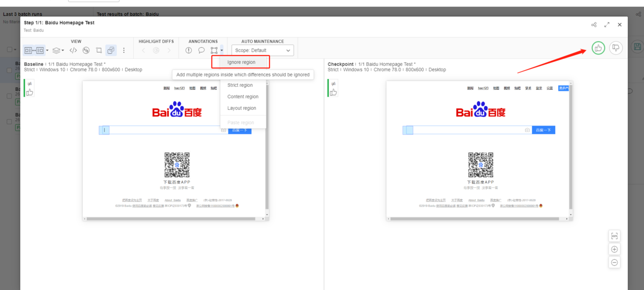Click the save icon behind the dialog

coord(637,47)
